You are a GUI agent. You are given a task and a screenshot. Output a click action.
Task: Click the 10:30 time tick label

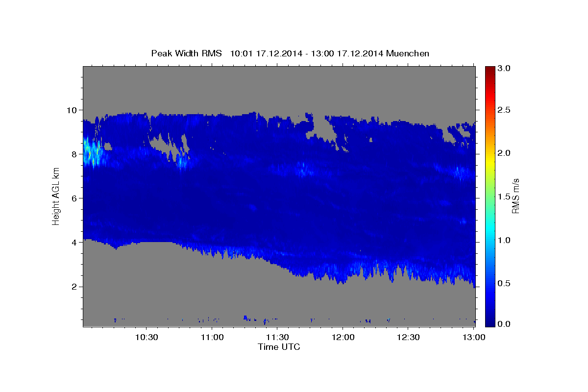click(146, 338)
